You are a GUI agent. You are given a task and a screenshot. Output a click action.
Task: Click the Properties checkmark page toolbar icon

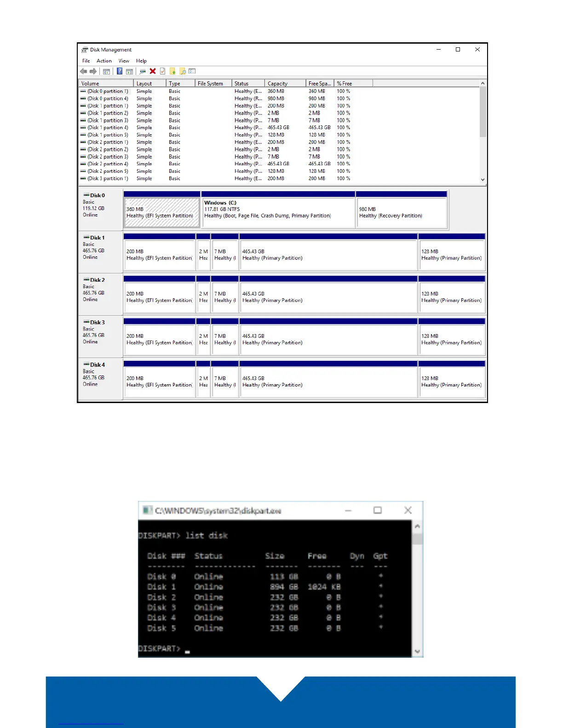click(163, 71)
